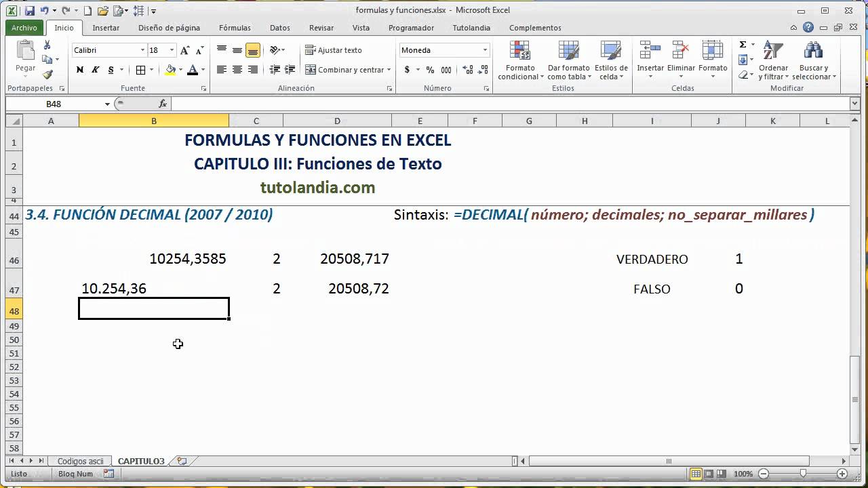Apply the font color A button
The width and height of the screenshot is (868, 488).
(193, 70)
